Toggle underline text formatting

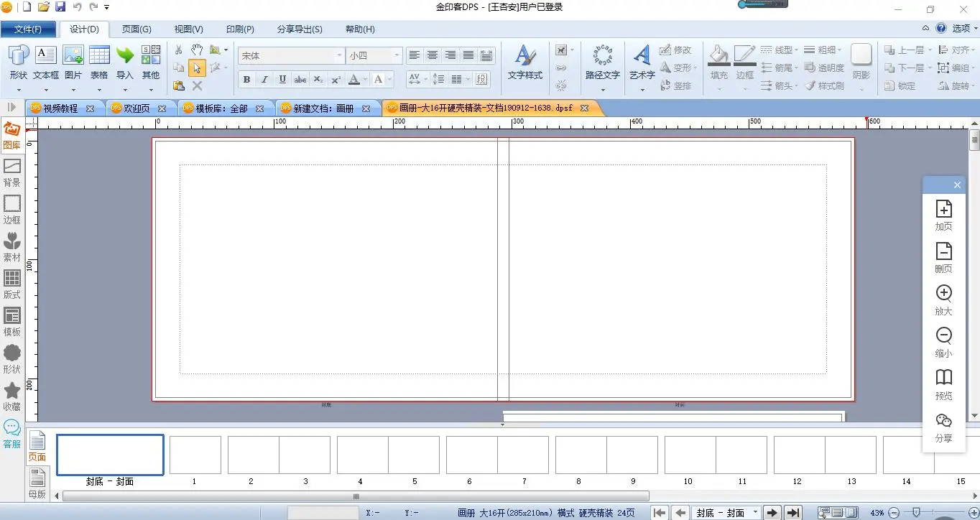click(282, 79)
